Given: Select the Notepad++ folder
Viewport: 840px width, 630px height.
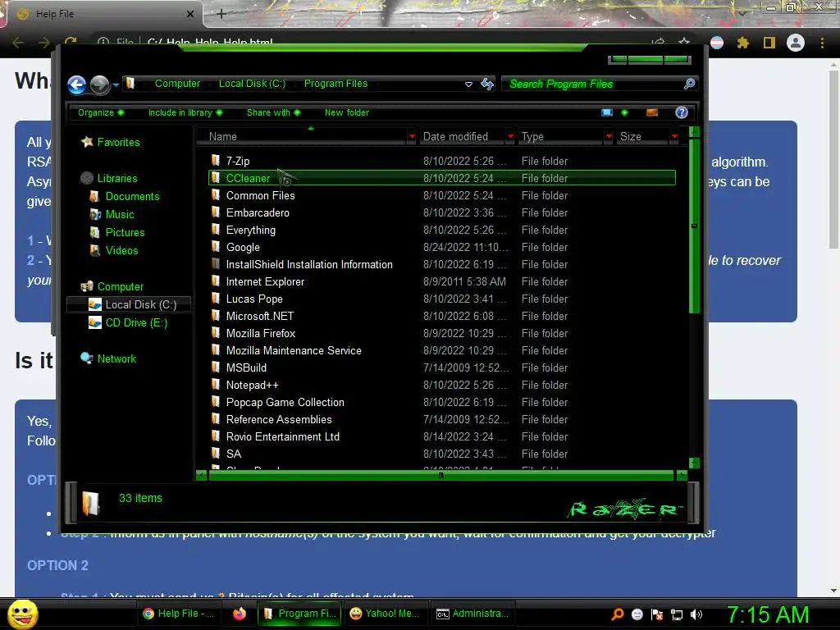Looking at the screenshot, I should click(x=442, y=386).
